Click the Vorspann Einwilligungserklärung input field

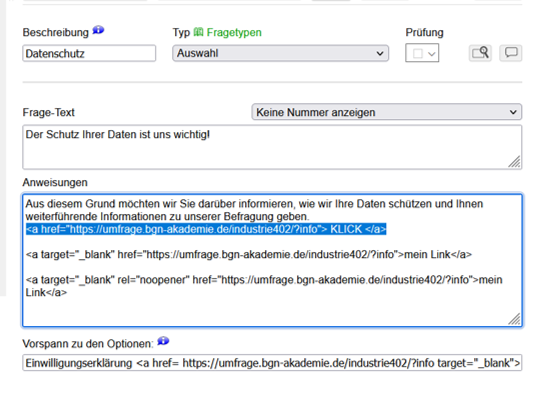click(x=272, y=363)
